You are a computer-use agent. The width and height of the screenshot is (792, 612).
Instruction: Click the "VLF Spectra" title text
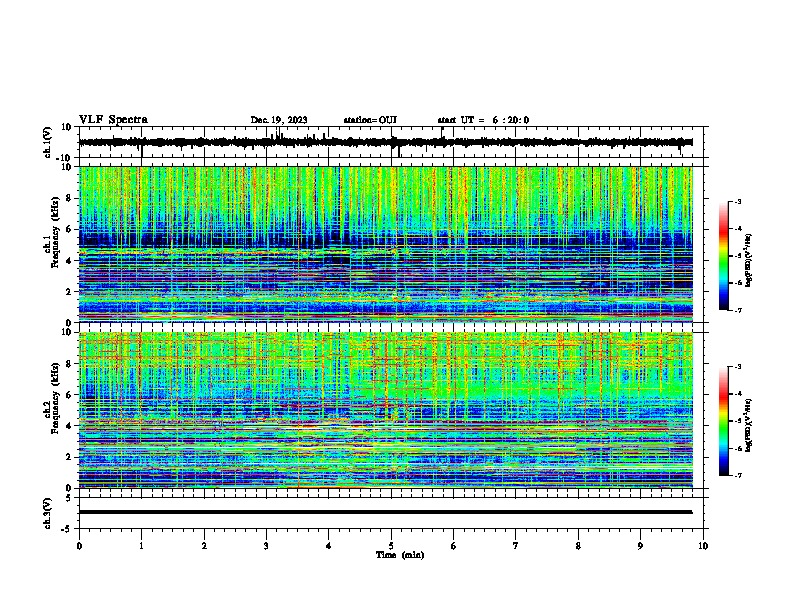(x=113, y=120)
